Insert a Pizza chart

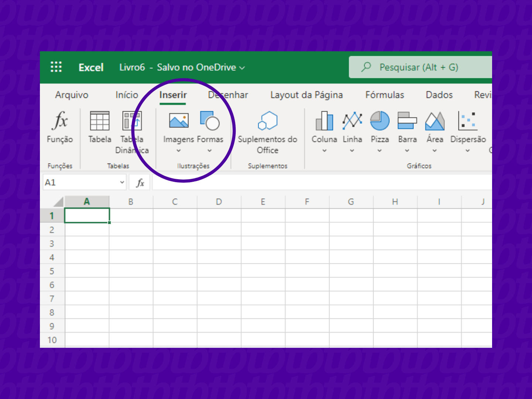click(x=380, y=126)
